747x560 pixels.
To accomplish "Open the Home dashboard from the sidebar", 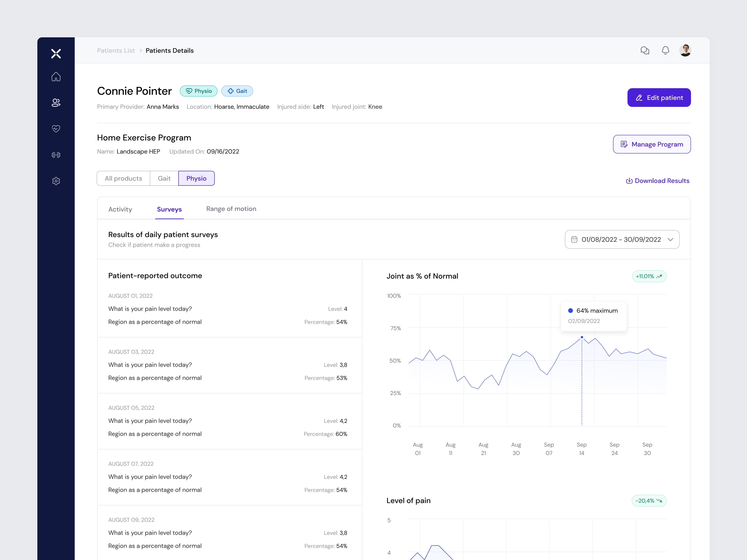I will tap(56, 77).
